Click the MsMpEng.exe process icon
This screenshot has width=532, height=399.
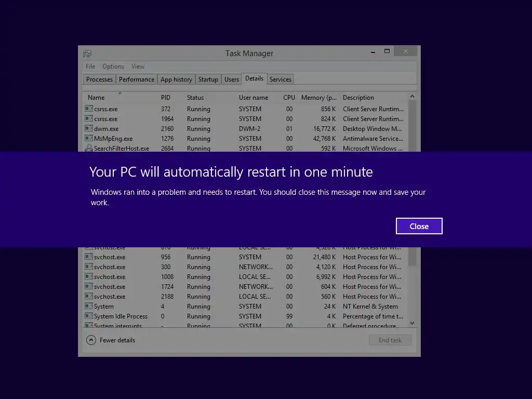[88, 138]
